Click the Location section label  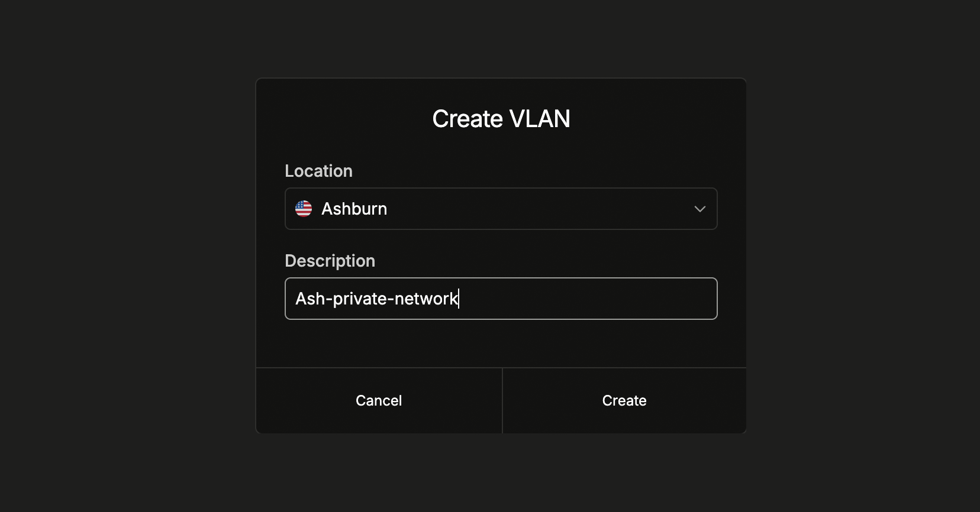coord(318,171)
